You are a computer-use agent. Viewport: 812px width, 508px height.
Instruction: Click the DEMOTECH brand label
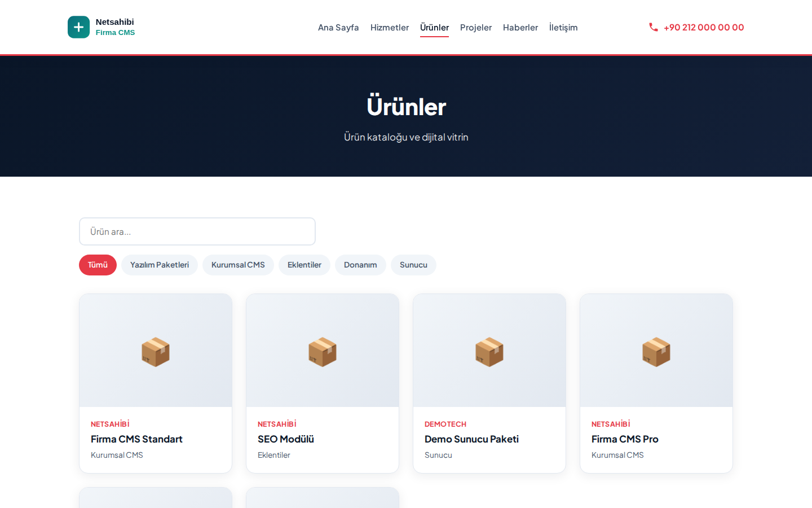point(445,424)
